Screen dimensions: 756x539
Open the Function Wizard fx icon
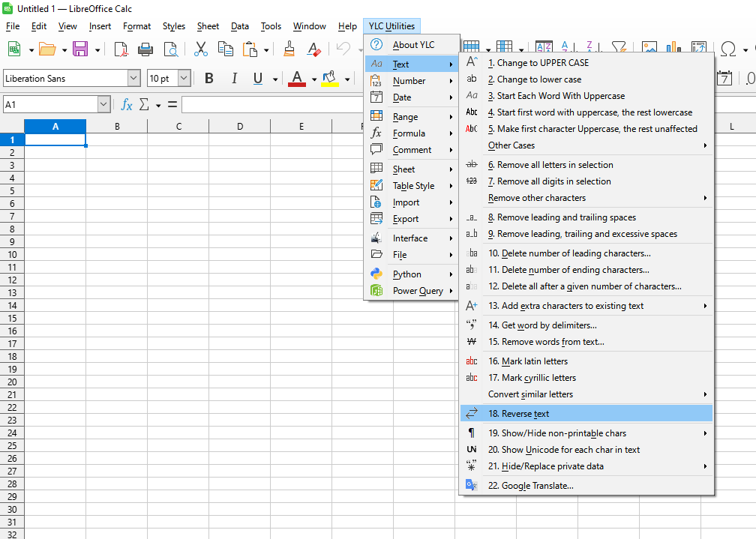tap(127, 105)
